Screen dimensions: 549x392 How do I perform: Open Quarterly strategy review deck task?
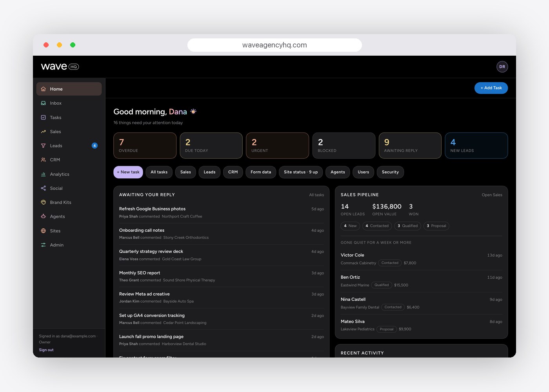coord(222,255)
